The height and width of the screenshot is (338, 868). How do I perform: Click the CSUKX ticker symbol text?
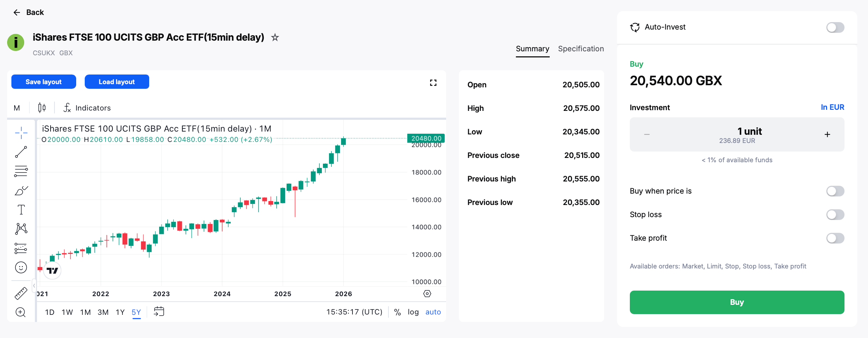click(44, 53)
